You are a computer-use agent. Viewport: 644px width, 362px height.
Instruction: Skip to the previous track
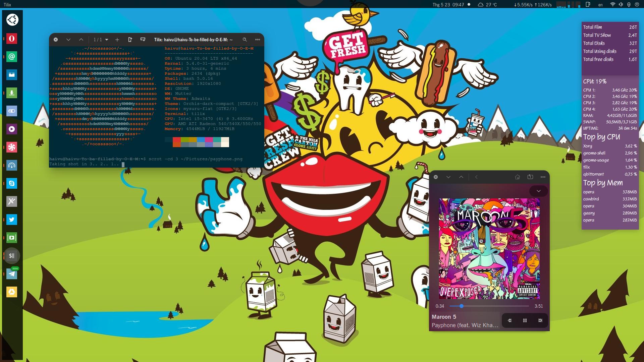coord(509,320)
